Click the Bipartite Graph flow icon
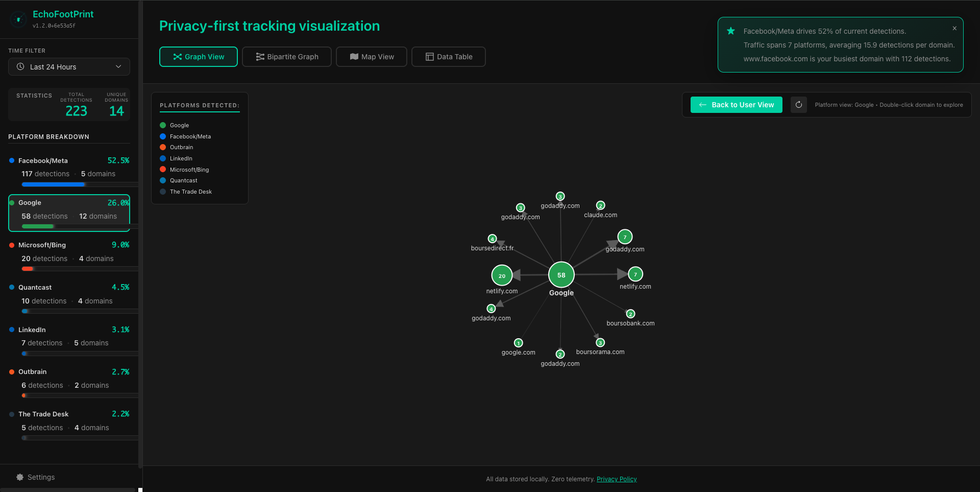980x492 pixels. (x=260, y=57)
